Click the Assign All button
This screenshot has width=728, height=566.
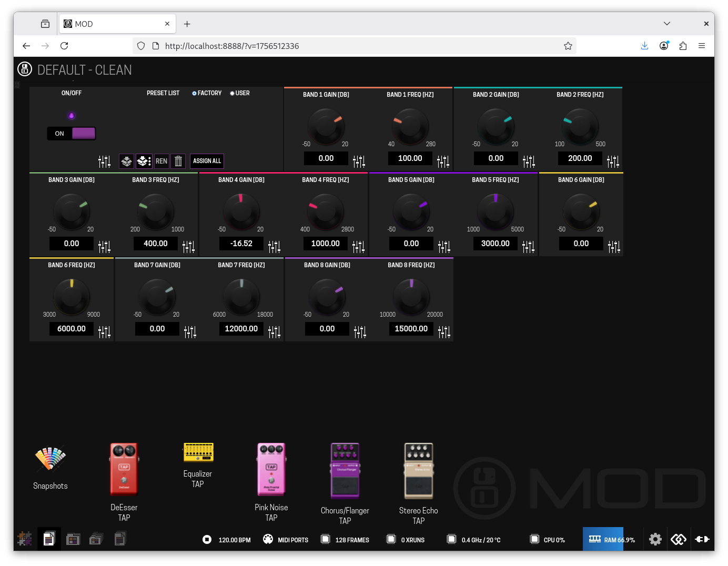pos(207,161)
